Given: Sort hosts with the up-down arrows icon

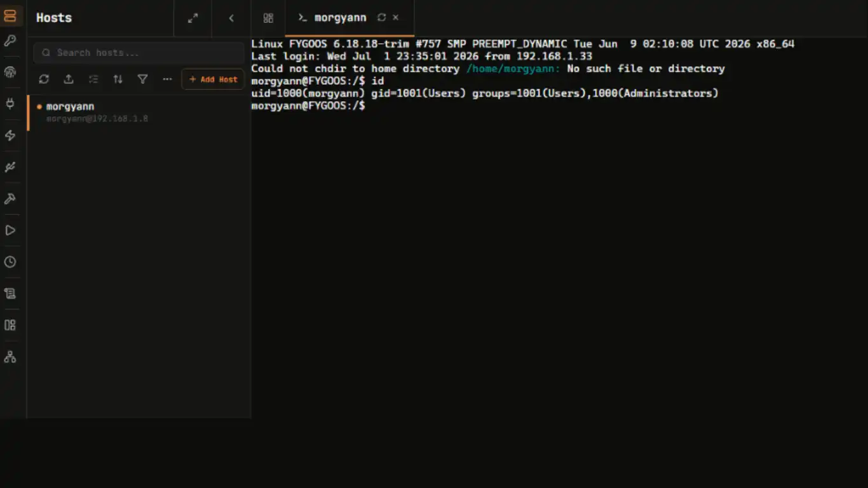Looking at the screenshot, I should click(x=118, y=79).
